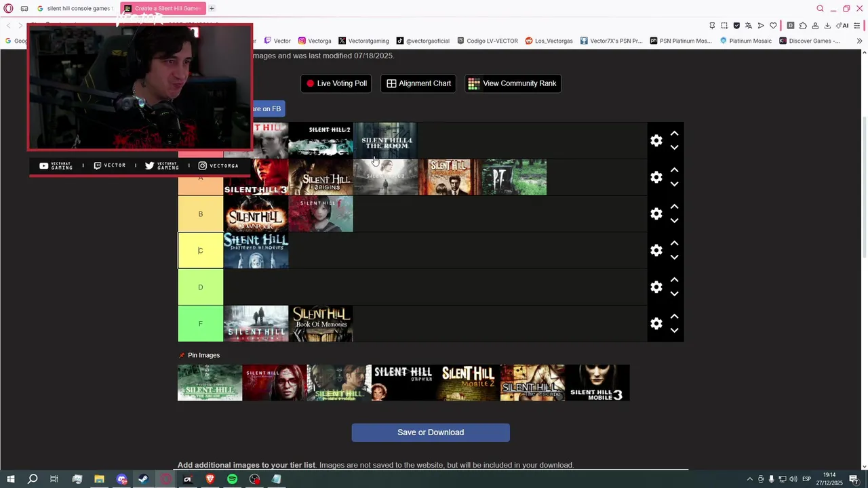This screenshot has height=488, width=868.
Task: Show more bookmarks chevron
Action: (x=859, y=41)
